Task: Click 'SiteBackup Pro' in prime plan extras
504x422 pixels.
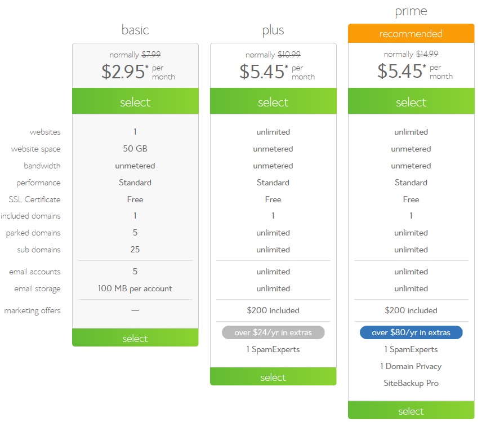Action: point(411,383)
